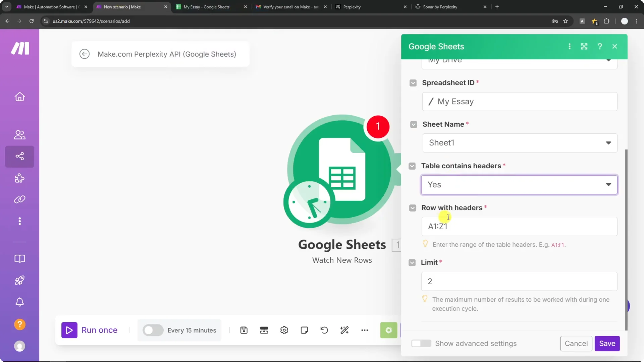The image size is (644, 362).
Task: Toggle the Every 15 minutes scheduling switch
Action: 153,330
